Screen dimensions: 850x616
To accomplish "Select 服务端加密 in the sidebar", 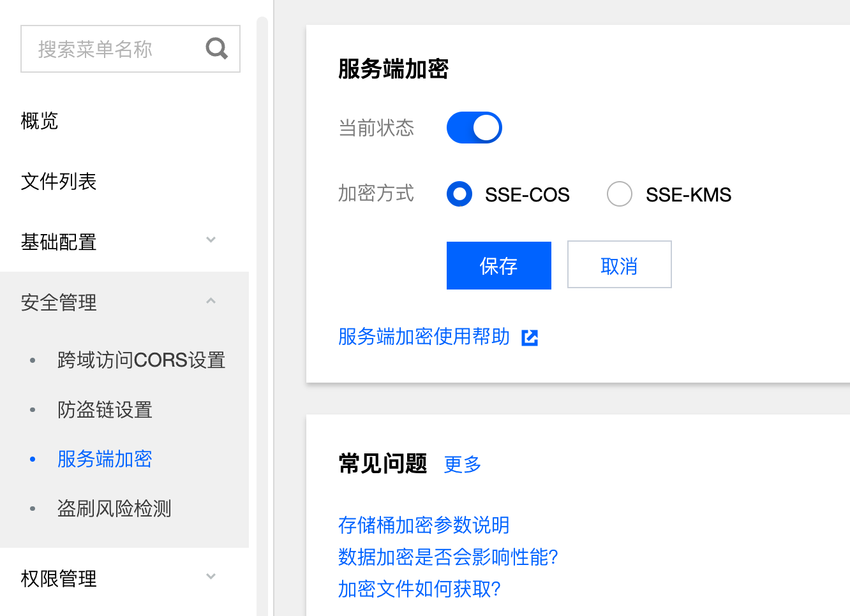I will coord(105,459).
